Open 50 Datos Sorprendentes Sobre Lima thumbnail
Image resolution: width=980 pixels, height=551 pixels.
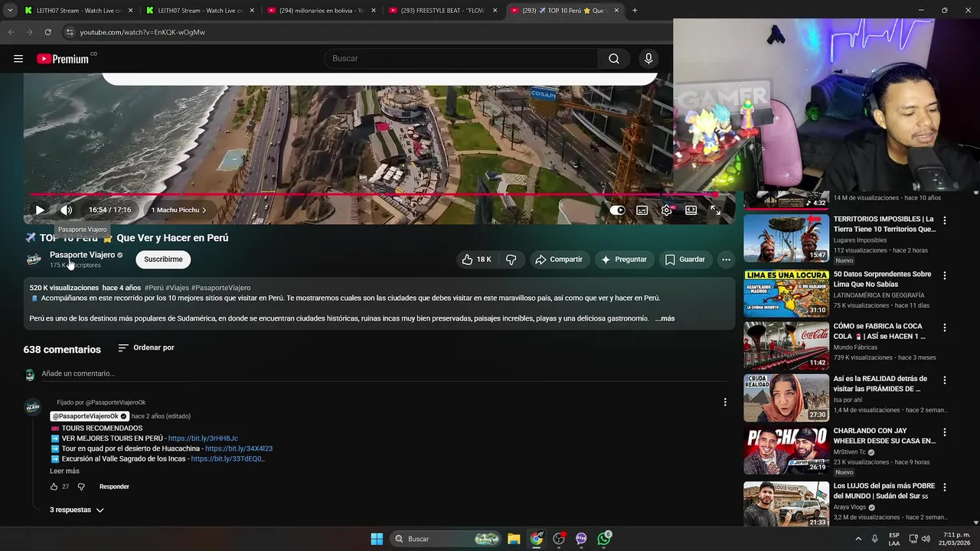click(x=786, y=292)
